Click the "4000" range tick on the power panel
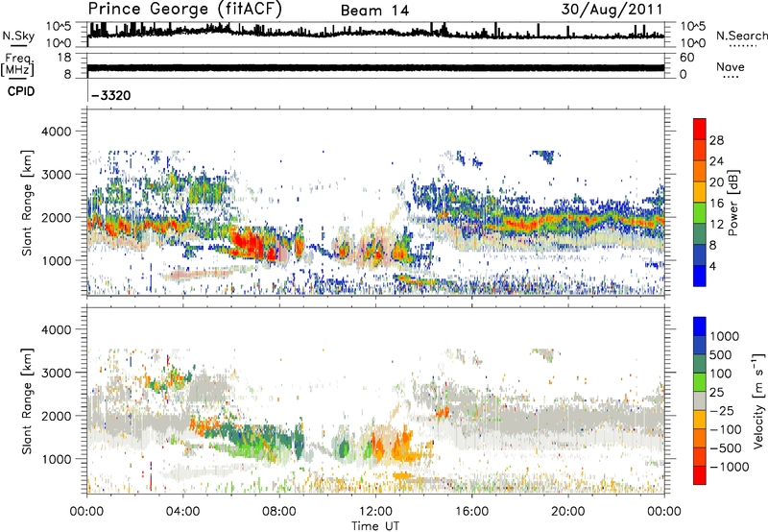 coord(57,132)
